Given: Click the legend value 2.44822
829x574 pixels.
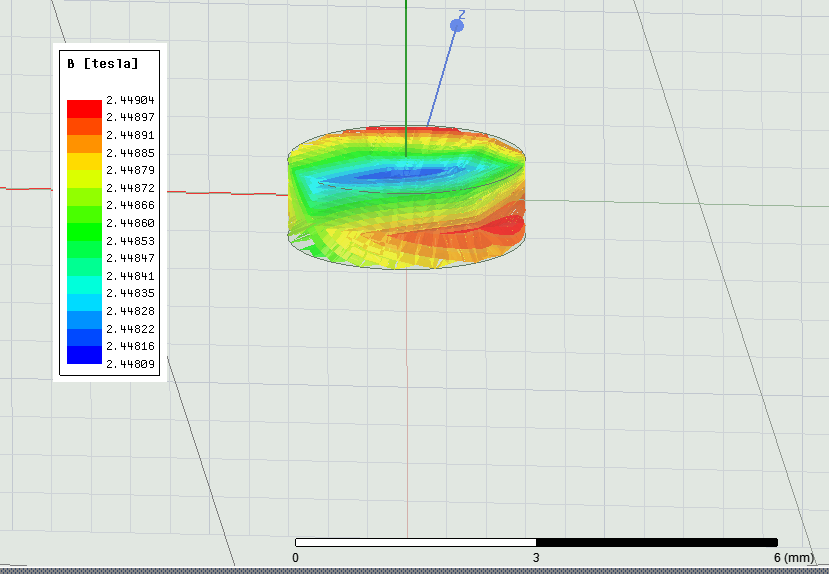Looking at the screenshot, I should pyautogui.click(x=131, y=329).
